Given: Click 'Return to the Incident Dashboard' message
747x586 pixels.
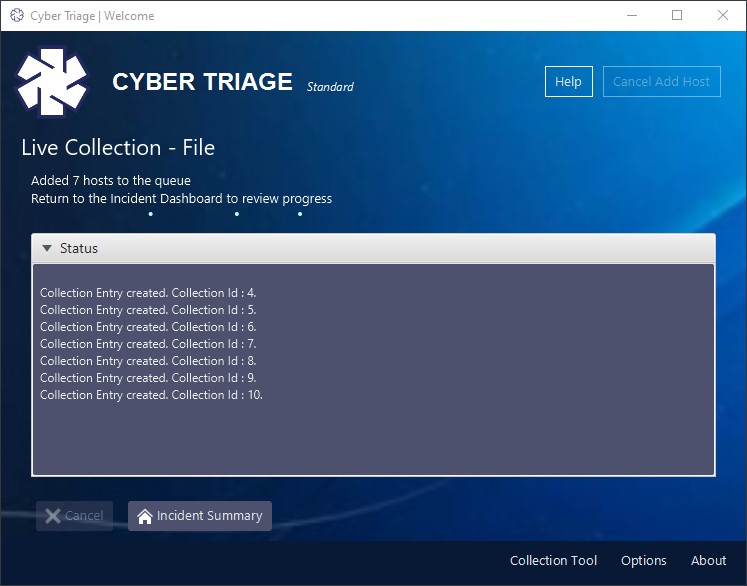Looking at the screenshot, I should (182, 199).
